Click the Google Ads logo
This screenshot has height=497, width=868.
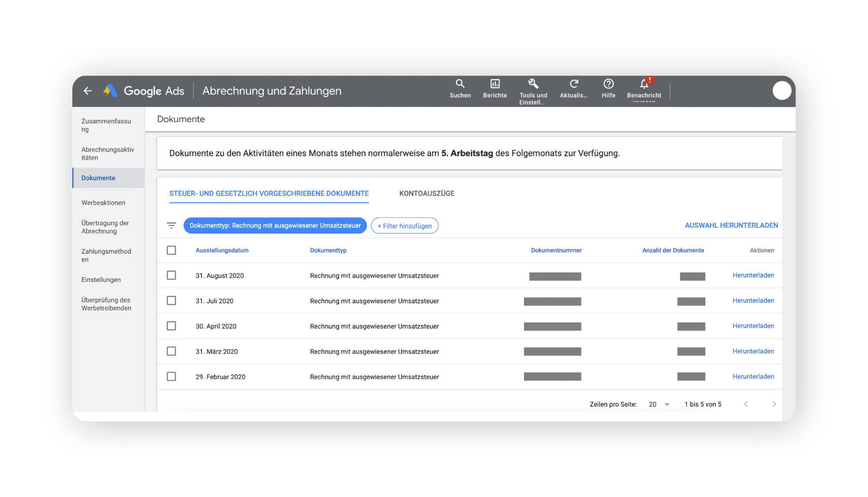[144, 91]
